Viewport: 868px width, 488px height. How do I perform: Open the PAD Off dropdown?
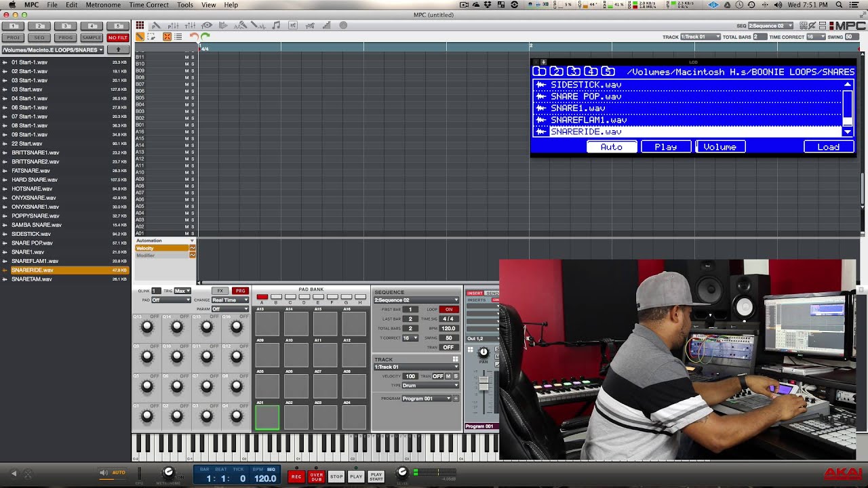point(172,300)
